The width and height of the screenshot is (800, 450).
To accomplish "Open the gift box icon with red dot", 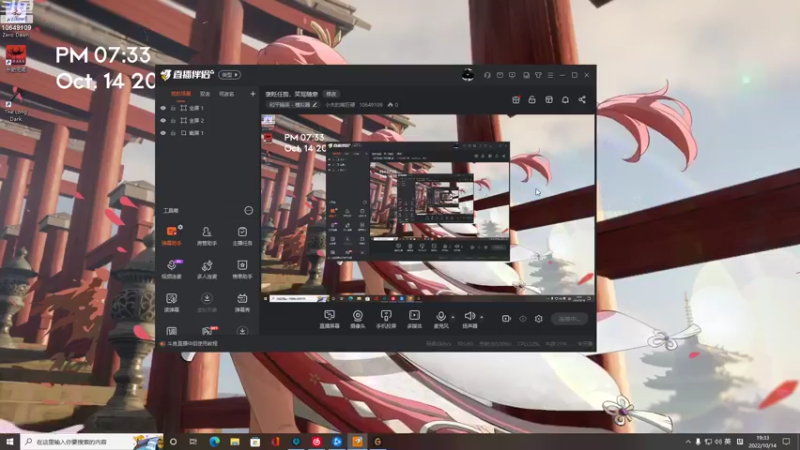I will (516, 99).
